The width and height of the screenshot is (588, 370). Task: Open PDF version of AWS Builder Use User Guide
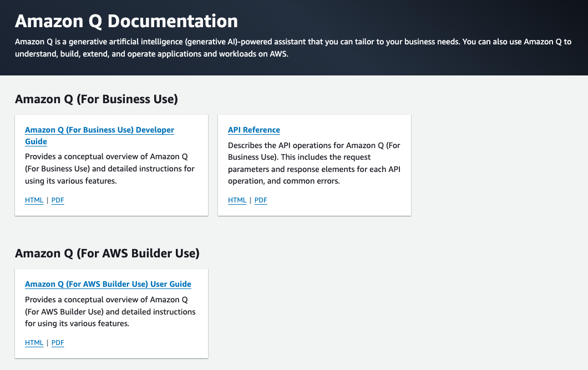[58, 343]
